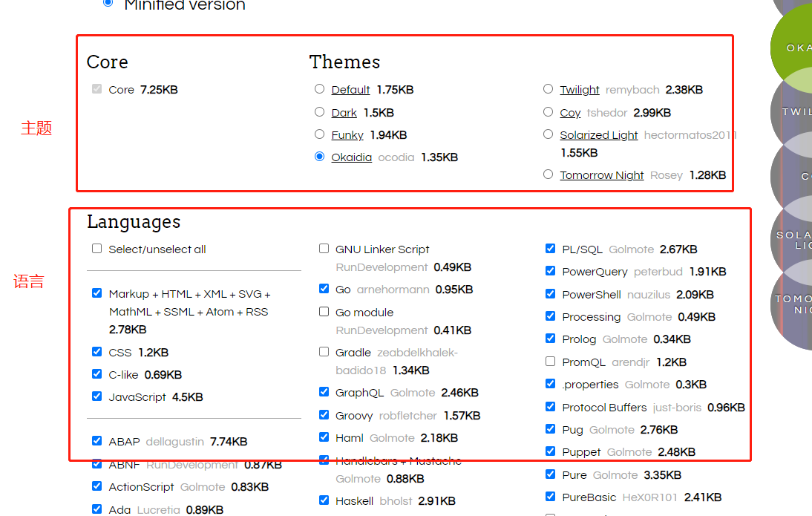Screen dimensions: 812x516
Task: Pick the Tomorrow Night radio button
Action: tap(548, 174)
